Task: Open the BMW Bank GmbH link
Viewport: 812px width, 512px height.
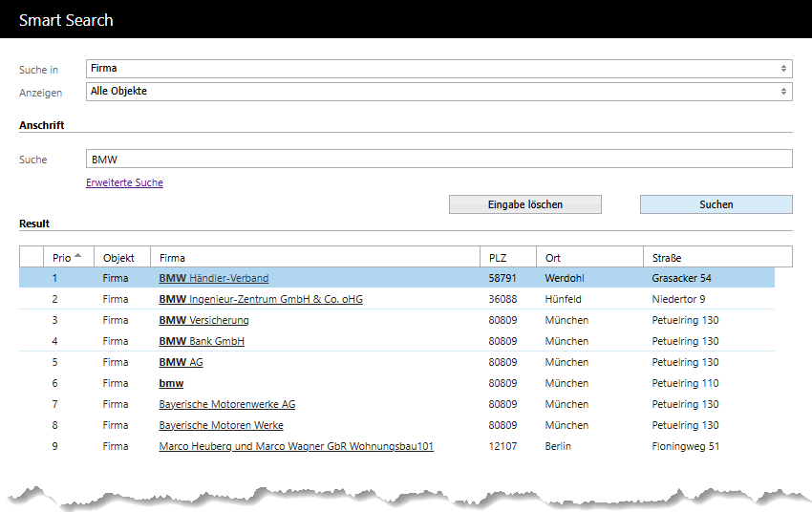Action: (202, 341)
